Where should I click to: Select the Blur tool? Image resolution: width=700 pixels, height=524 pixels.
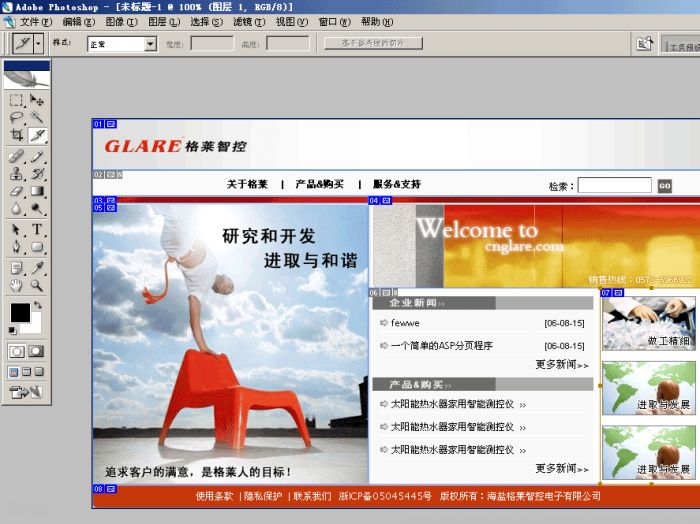17,208
